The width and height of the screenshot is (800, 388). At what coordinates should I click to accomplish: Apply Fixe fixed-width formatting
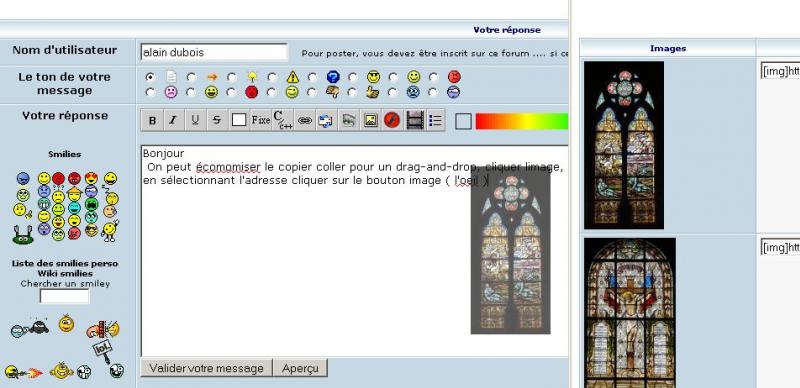[x=261, y=120]
